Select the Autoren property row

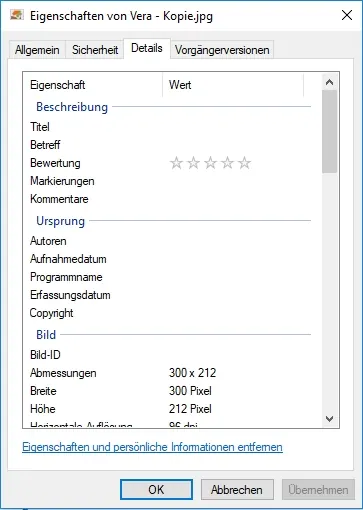click(x=170, y=241)
